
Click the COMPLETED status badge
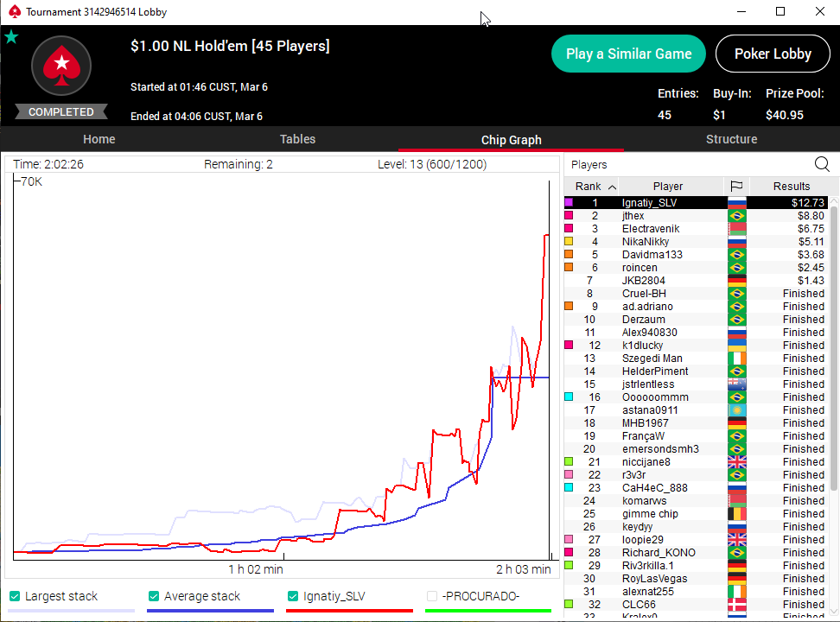click(x=61, y=112)
